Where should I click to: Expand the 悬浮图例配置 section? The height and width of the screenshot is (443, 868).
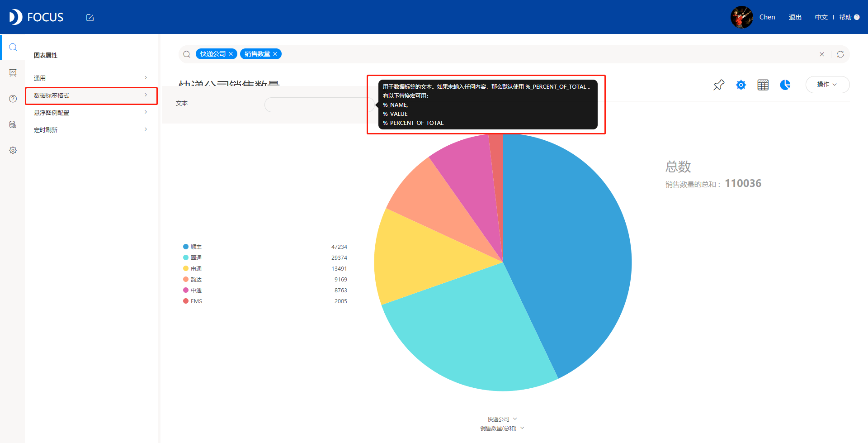[x=91, y=113]
